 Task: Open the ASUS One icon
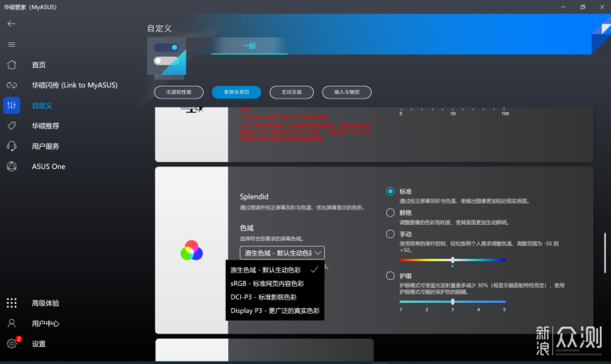12,166
